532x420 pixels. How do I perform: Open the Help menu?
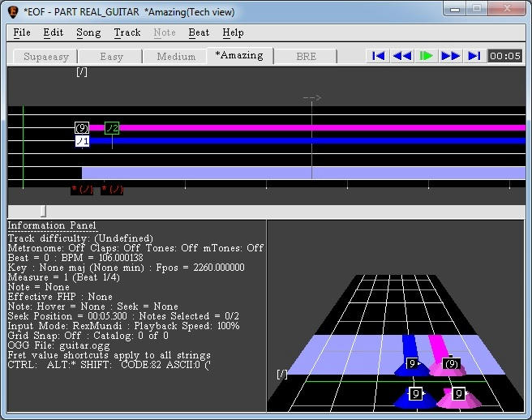(x=233, y=32)
